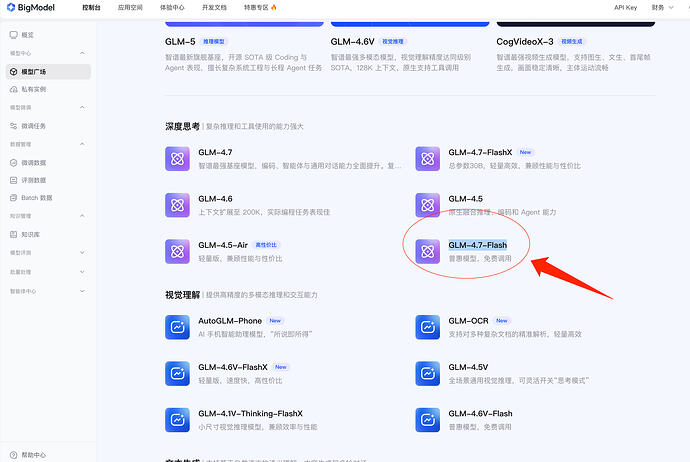Expand the 模型评测 sidebar section
690x462 pixels.
(82, 253)
